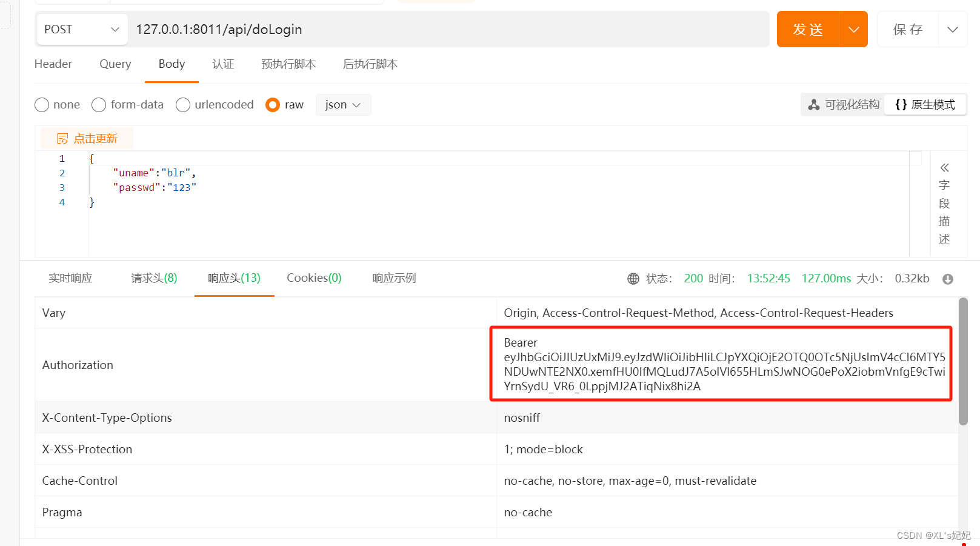Click the 127.00ms response time value

[x=827, y=278]
